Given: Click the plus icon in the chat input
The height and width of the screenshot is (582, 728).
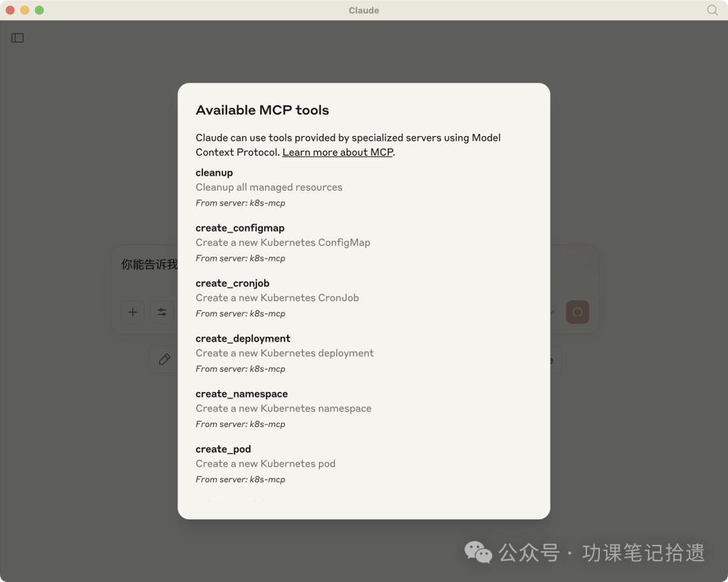Looking at the screenshot, I should [x=132, y=312].
